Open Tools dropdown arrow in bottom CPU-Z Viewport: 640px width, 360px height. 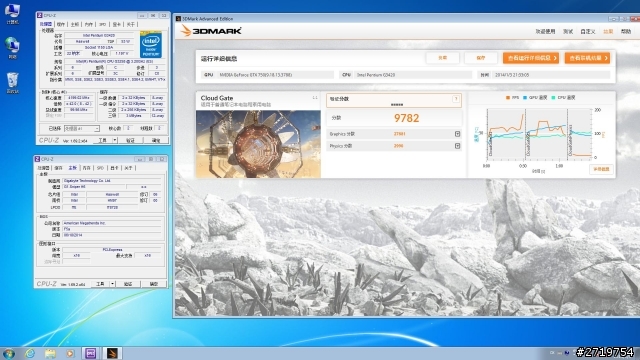[112, 284]
